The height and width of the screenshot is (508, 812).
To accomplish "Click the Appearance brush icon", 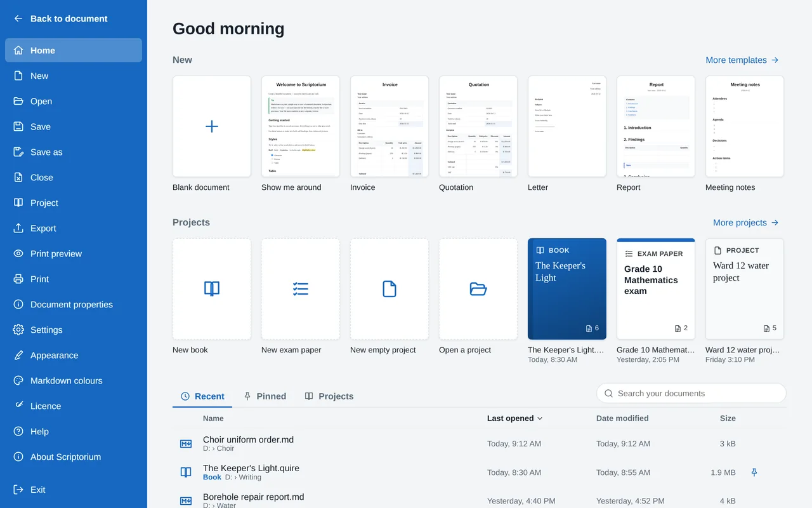I will click(x=18, y=355).
